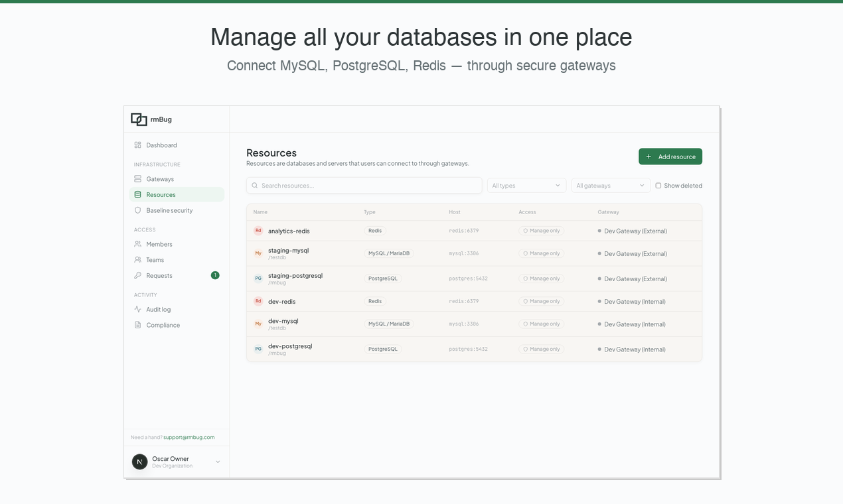This screenshot has height=504, width=843.
Task: Click the Gateways server icon
Action: 137,179
